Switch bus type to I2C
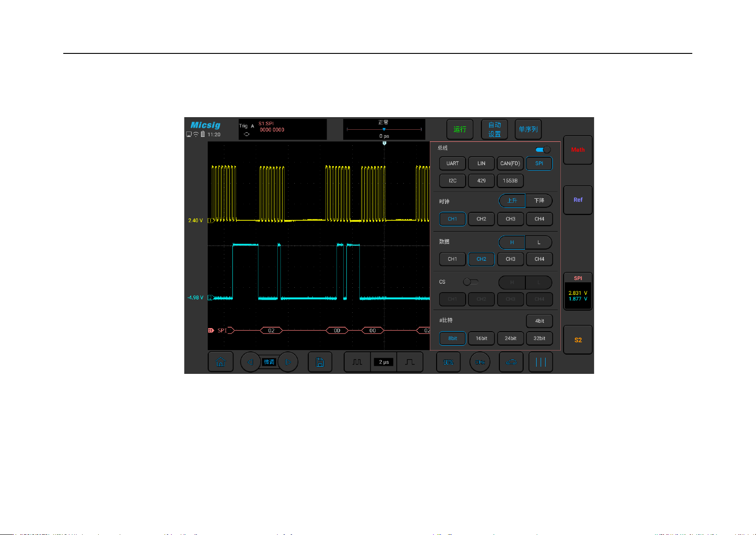Viewport: 756px width, 535px height. (452, 181)
